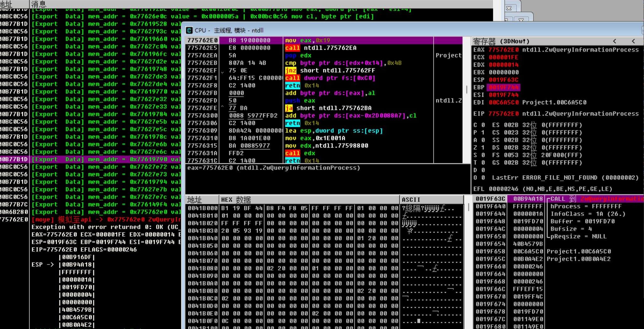This screenshot has width=644, height=329.
Task: Select highlighted log row mem_addr 0x77619790
Action: tap(91, 159)
